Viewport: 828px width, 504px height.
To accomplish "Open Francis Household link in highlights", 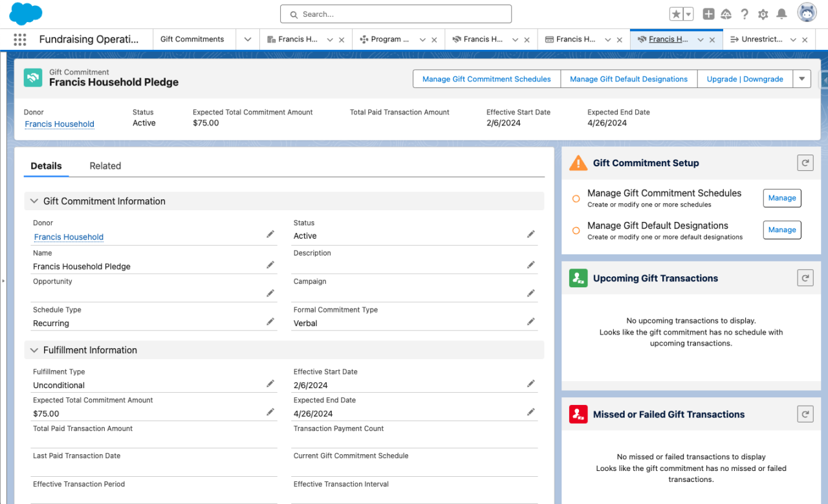I will 60,124.
